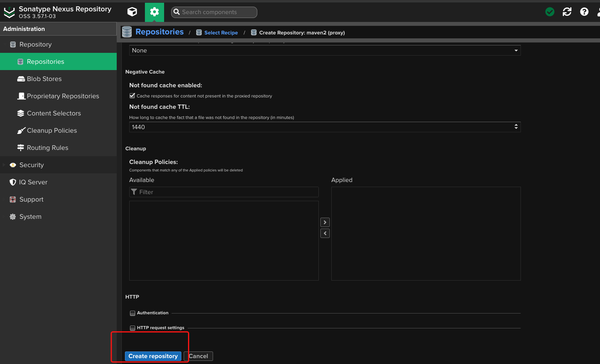The width and height of the screenshot is (600, 364).
Task: Click the refresh icon in header
Action: [x=567, y=12]
